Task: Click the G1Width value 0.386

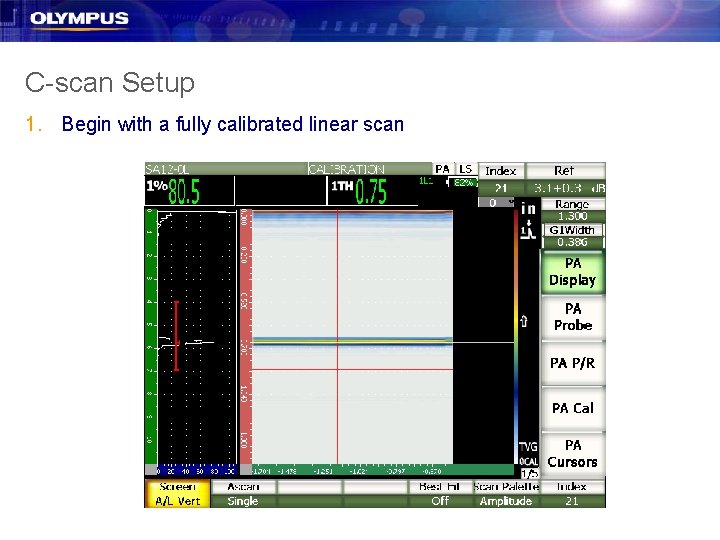Action: pyautogui.click(x=573, y=242)
